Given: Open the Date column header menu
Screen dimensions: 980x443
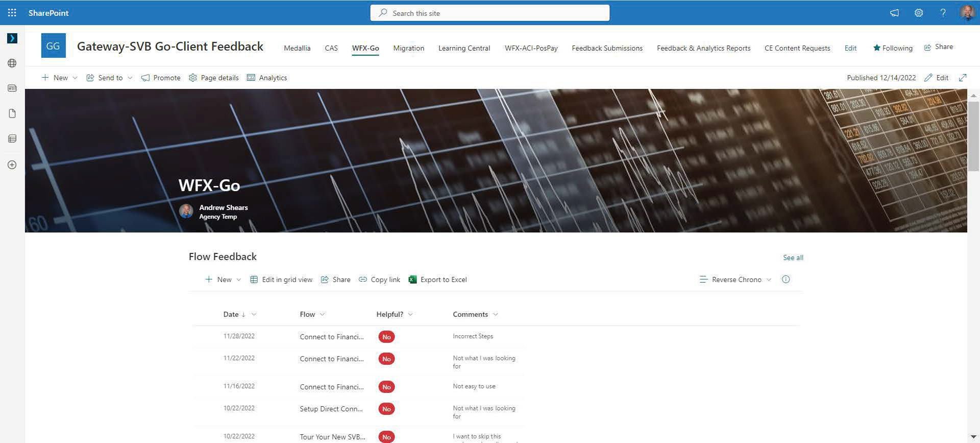Looking at the screenshot, I should click(240, 314).
